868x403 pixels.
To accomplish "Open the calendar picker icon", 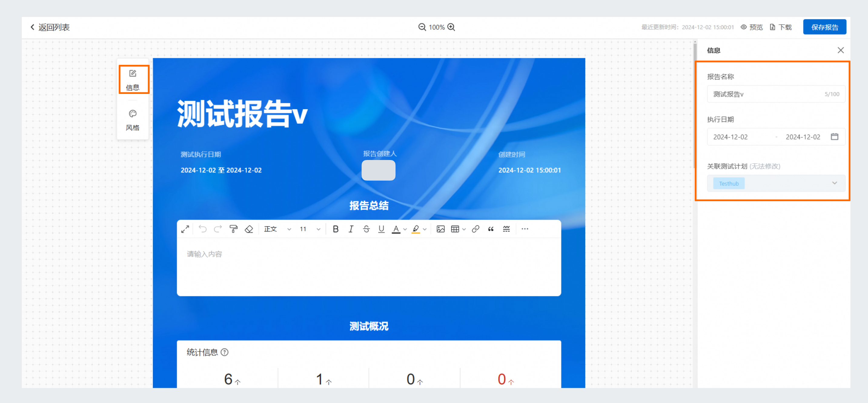I will tap(834, 137).
